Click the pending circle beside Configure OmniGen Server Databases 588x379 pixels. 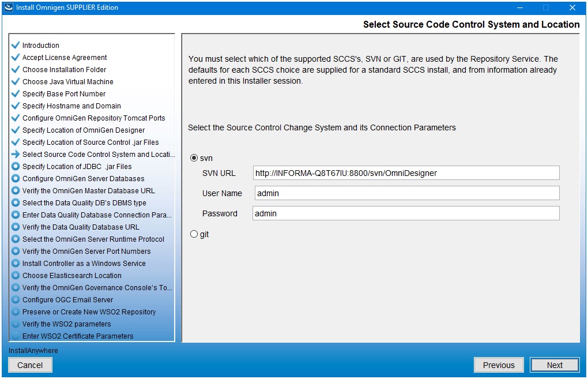[x=16, y=178]
